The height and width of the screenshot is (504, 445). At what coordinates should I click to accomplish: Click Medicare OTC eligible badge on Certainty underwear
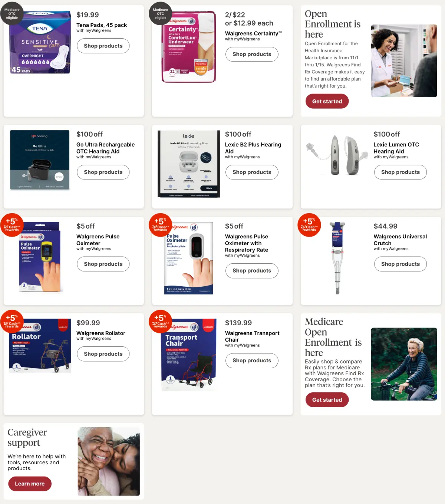tap(160, 13)
